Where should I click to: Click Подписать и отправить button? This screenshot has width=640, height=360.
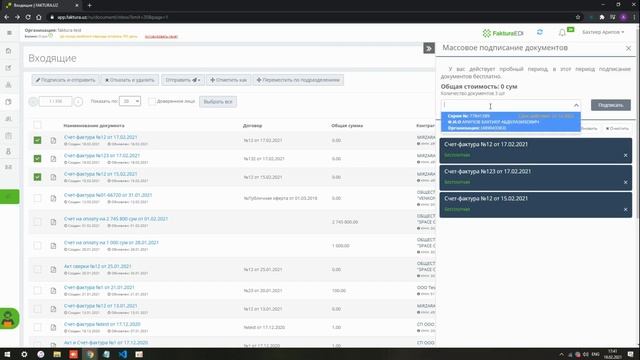point(65,80)
